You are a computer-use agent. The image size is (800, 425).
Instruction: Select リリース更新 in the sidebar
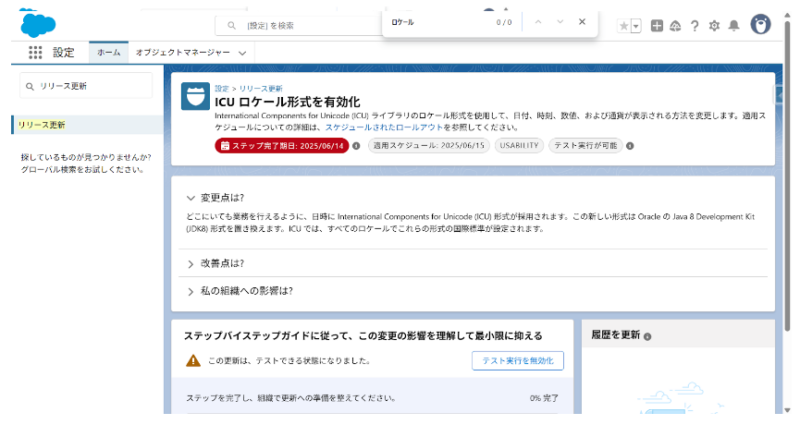pos(87,125)
